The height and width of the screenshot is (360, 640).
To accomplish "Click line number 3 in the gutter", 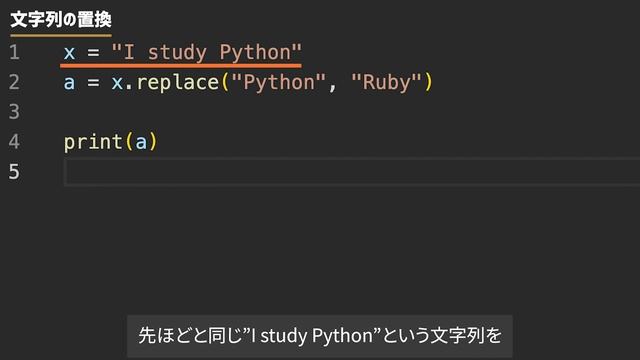I will (x=14, y=112).
